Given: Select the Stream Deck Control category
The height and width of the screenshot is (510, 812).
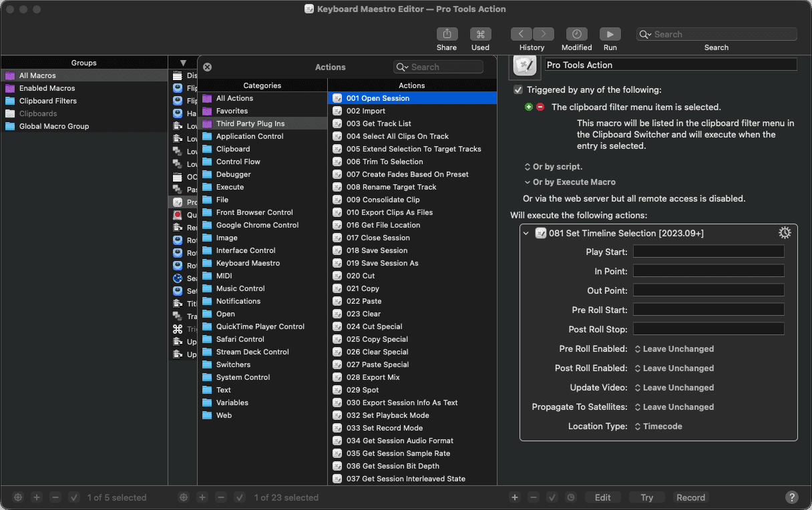Looking at the screenshot, I should click(262, 352).
